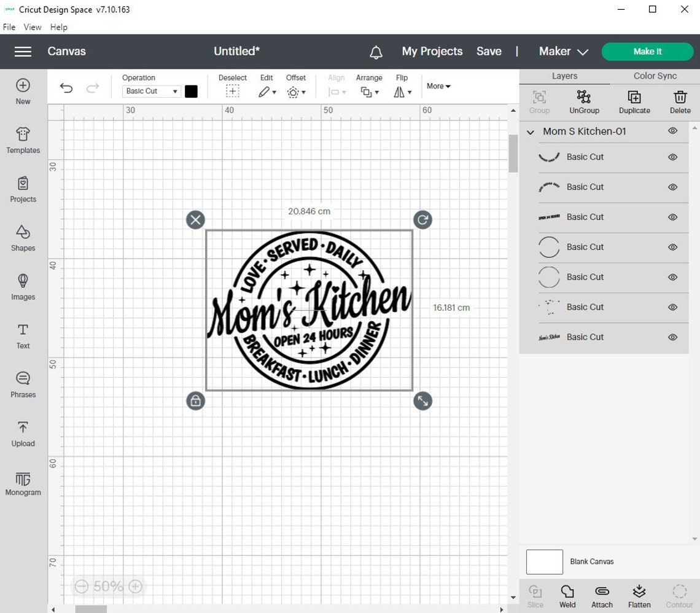The height and width of the screenshot is (613, 700).
Task: Select the UnGroup icon
Action: (x=583, y=101)
